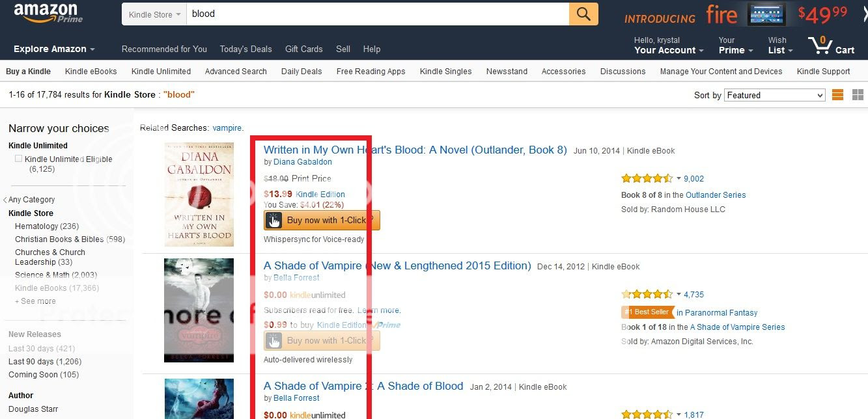This screenshot has width=868, height=419.
Task: Filter by Hematology category
Action: (47, 226)
